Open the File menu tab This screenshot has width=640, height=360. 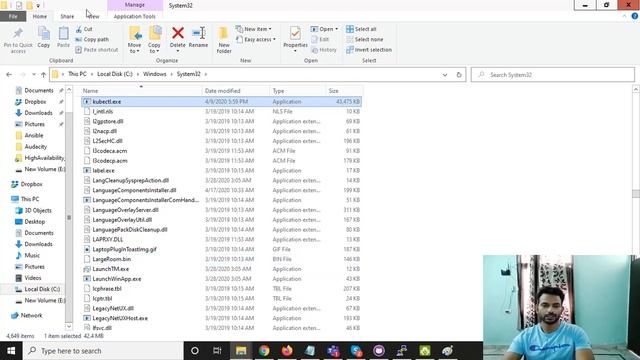[13, 16]
